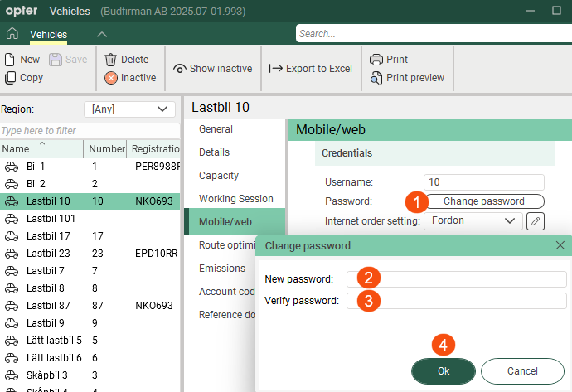Click the Print toolbar button

coord(389,60)
